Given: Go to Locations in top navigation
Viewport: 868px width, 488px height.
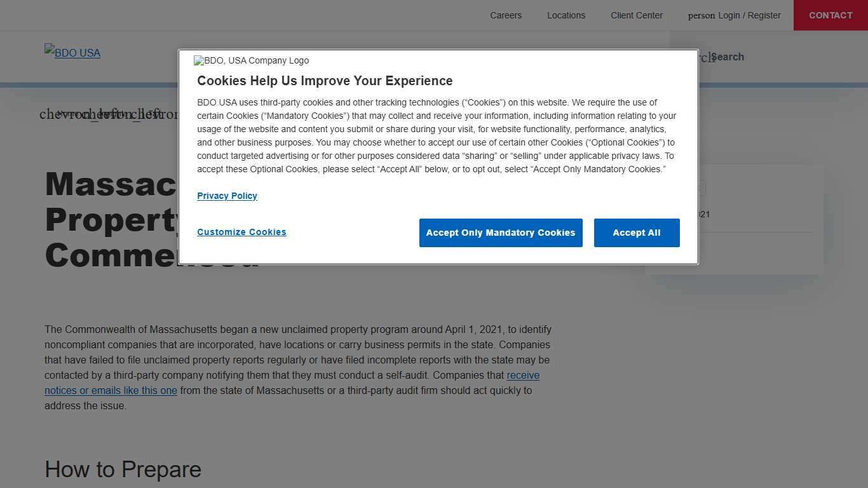Looking at the screenshot, I should pos(566,15).
